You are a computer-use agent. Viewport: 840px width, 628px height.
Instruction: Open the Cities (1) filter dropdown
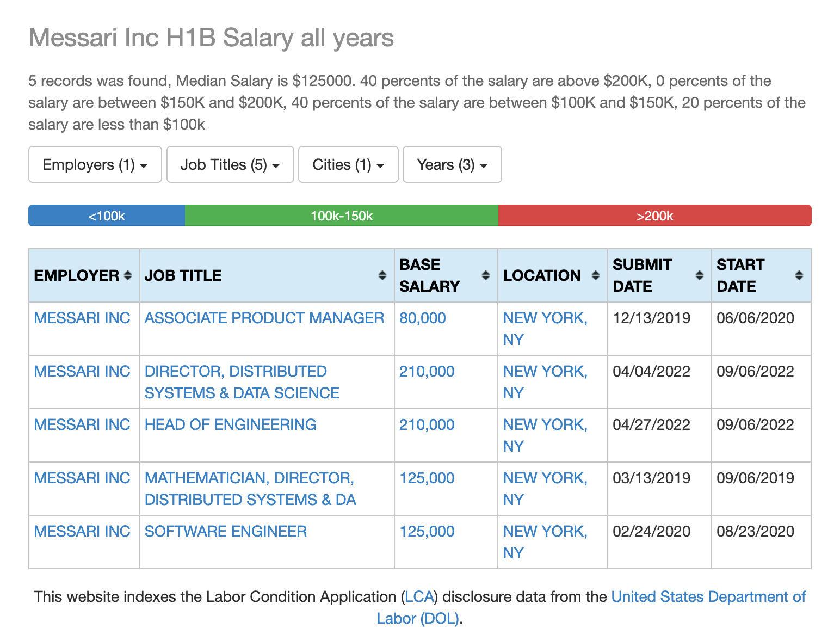pyautogui.click(x=348, y=164)
